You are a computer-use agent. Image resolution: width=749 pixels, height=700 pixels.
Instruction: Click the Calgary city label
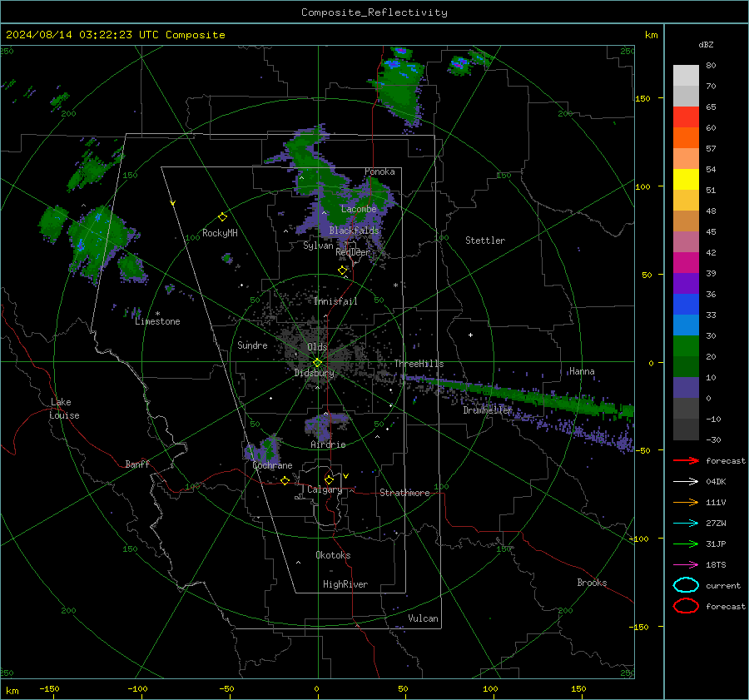point(325,489)
